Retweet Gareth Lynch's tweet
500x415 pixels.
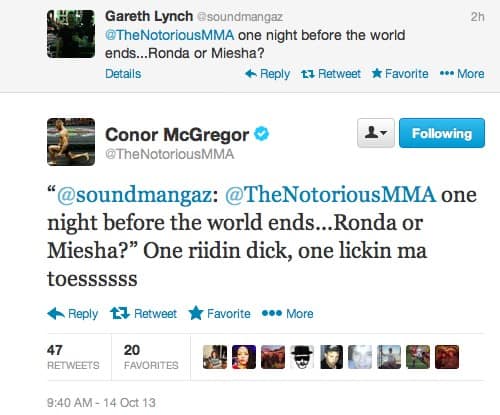[x=331, y=74]
